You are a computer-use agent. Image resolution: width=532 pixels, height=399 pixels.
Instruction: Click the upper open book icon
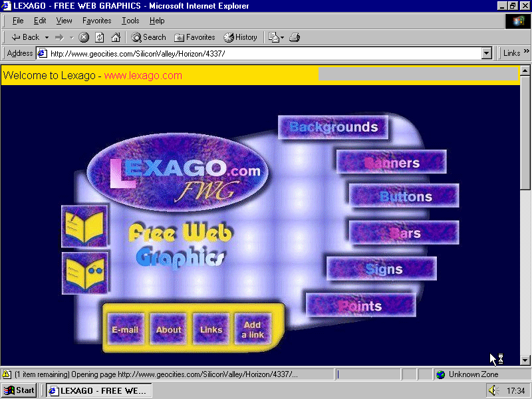(84, 226)
